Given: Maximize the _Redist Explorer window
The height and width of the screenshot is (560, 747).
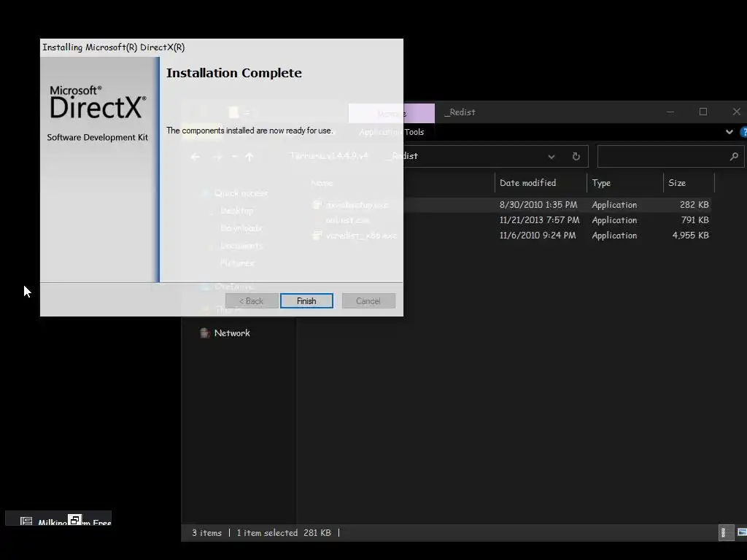Looking at the screenshot, I should tap(703, 112).
